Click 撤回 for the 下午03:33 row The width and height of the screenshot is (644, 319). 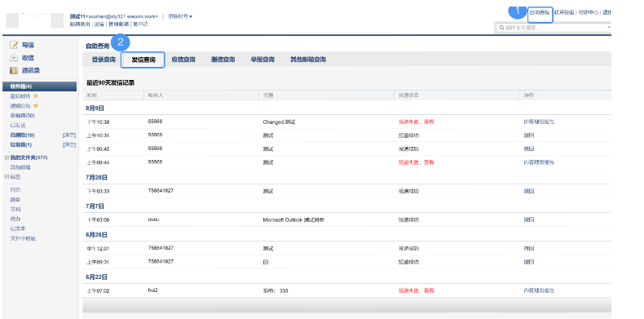click(528, 191)
